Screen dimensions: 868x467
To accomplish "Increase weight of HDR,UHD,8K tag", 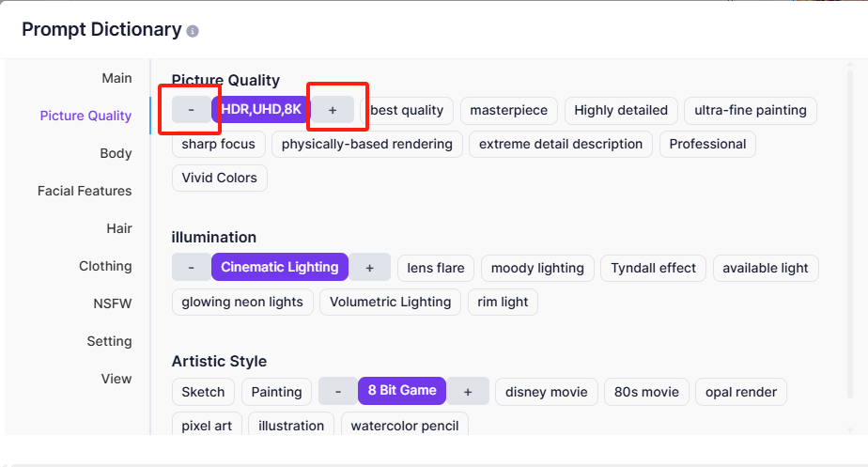I will pyautogui.click(x=333, y=110).
